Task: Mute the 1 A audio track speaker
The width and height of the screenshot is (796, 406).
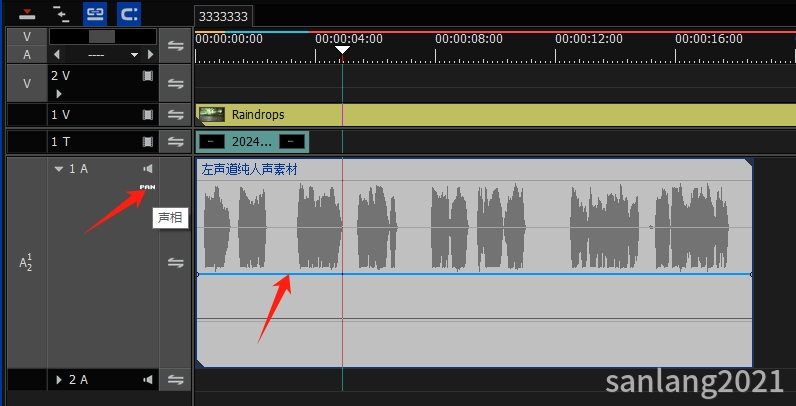Action: point(148,169)
